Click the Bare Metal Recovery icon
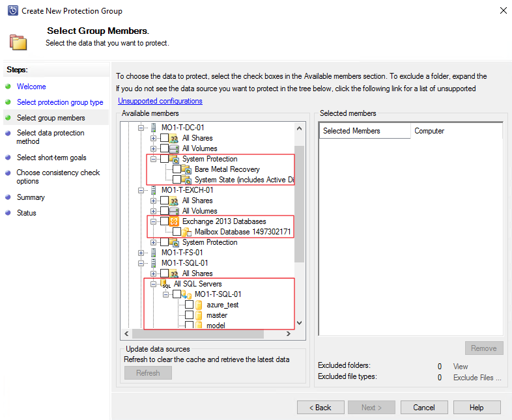This screenshot has height=420, width=512. (186, 169)
